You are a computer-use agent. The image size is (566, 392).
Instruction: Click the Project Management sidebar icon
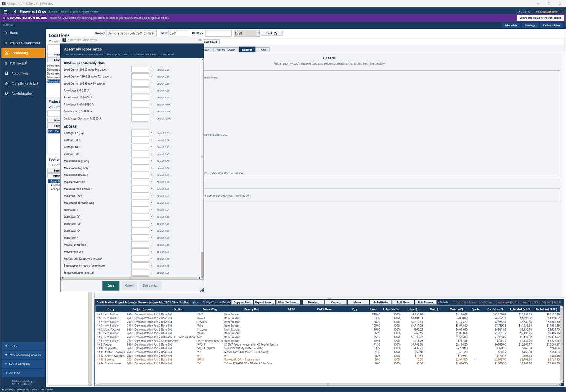(x=6, y=43)
